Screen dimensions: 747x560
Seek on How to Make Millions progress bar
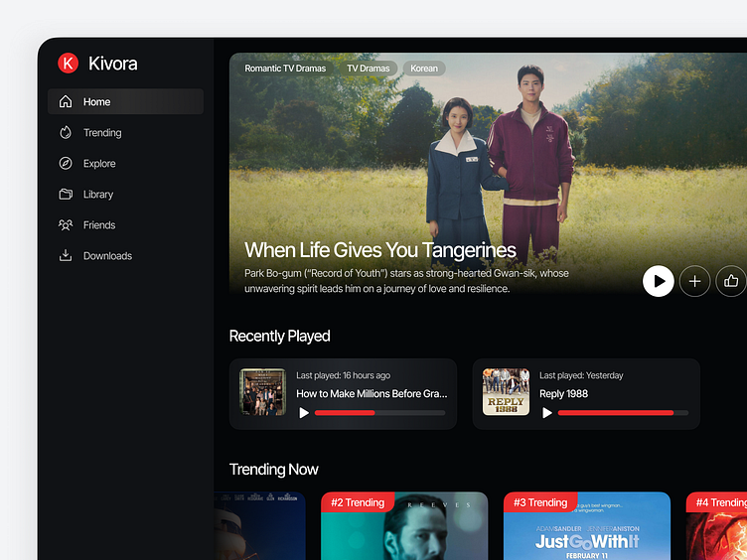380,413
